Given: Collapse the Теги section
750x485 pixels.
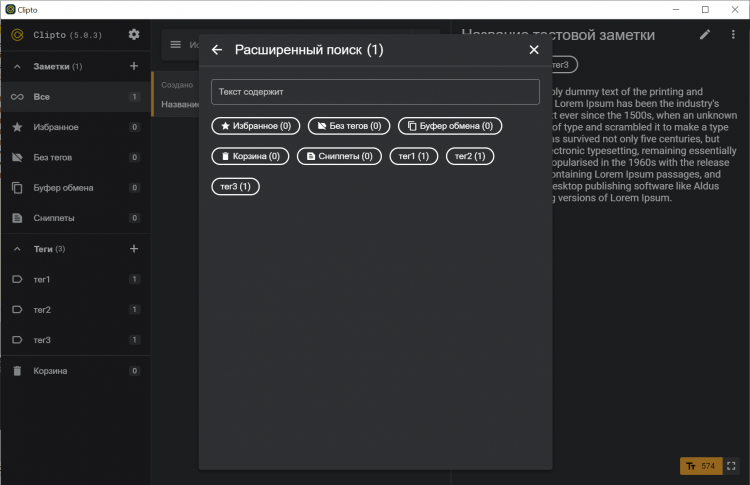Looking at the screenshot, I should [x=17, y=248].
